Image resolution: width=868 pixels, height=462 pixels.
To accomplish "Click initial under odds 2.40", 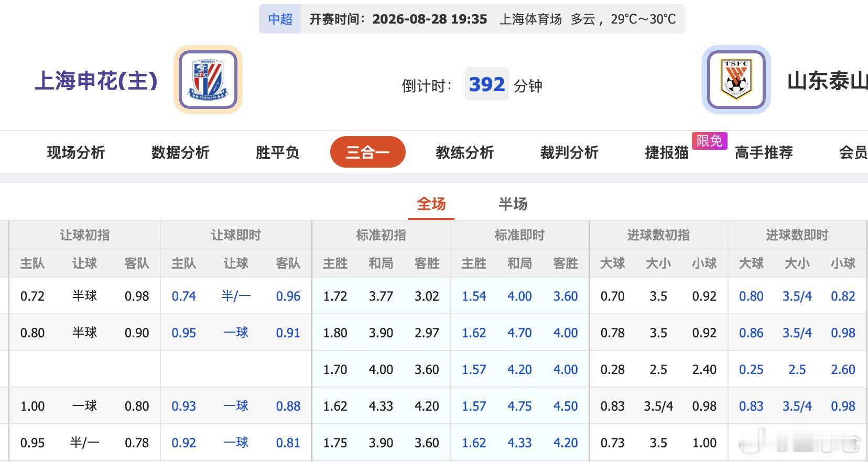I will (704, 369).
